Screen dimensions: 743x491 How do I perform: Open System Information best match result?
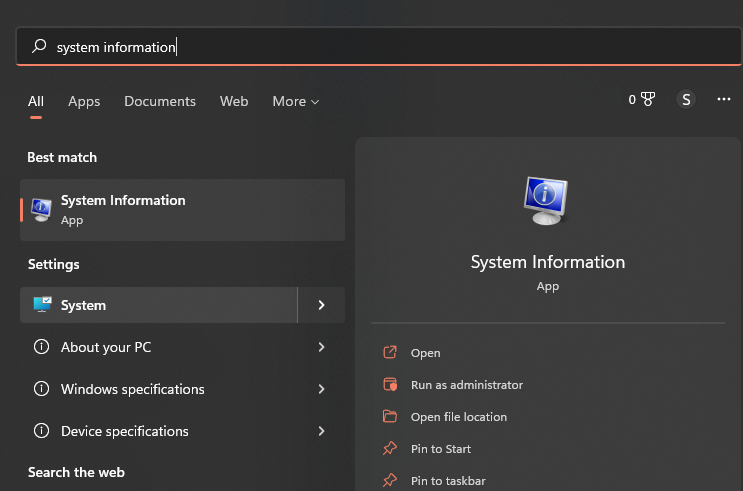click(182, 210)
